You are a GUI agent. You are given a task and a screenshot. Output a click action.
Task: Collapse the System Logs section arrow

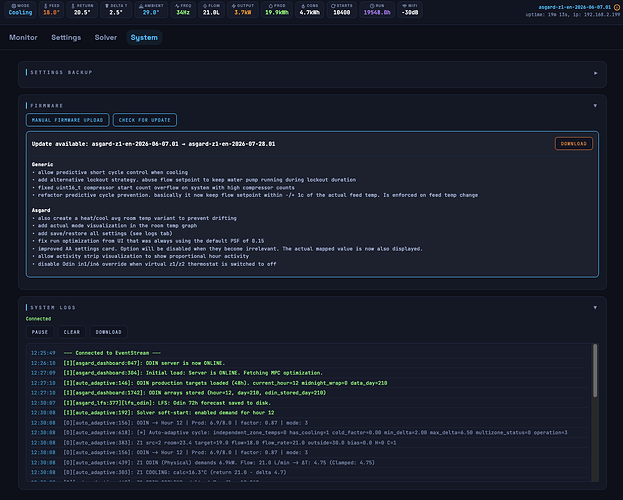click(x=595, y=308)
